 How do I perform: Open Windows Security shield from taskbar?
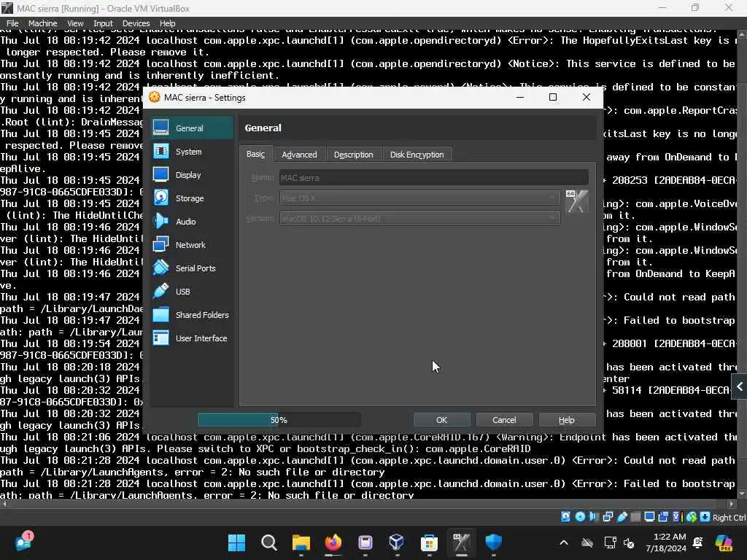[494, 542]
